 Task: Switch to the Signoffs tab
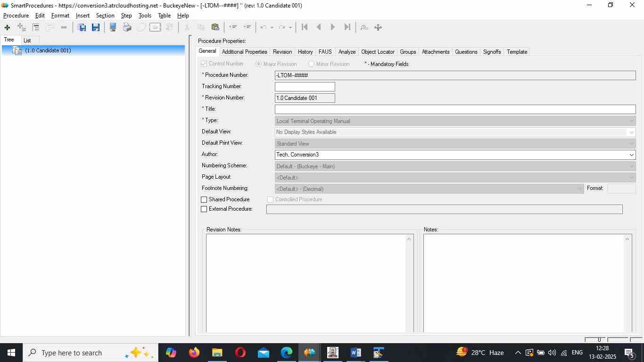492,52
